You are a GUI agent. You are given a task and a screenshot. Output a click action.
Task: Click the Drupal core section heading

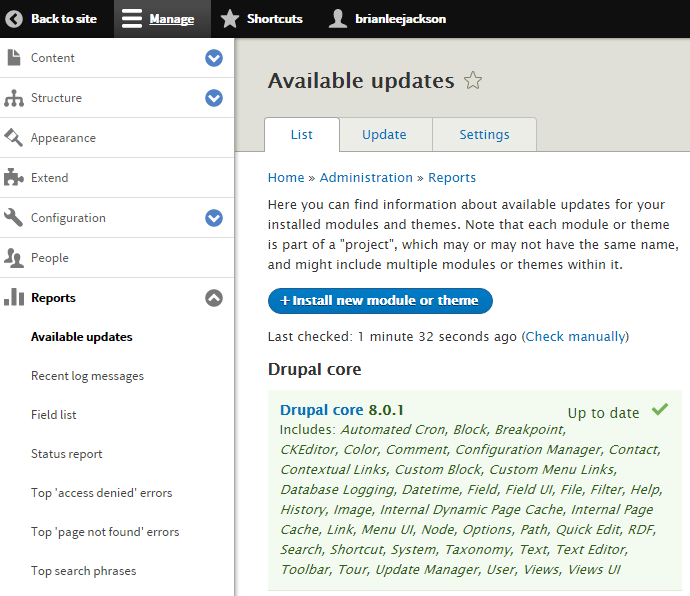pyautogui.click(x=315, y=369)
